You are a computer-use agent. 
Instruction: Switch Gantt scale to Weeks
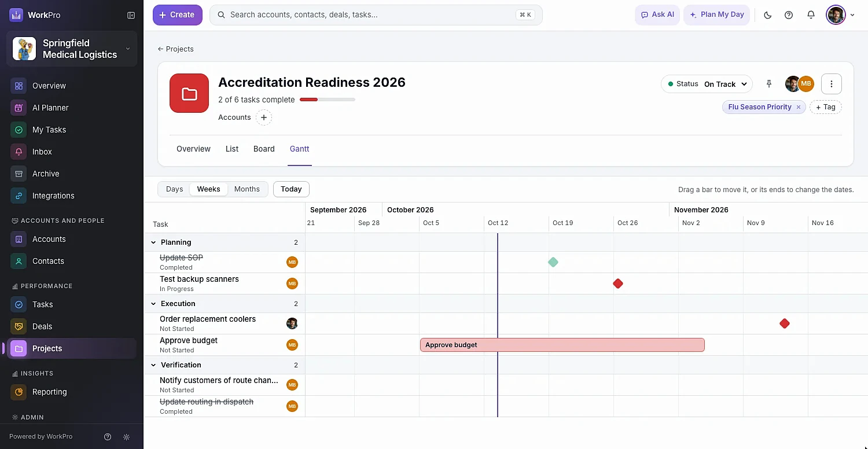(208, 189)
